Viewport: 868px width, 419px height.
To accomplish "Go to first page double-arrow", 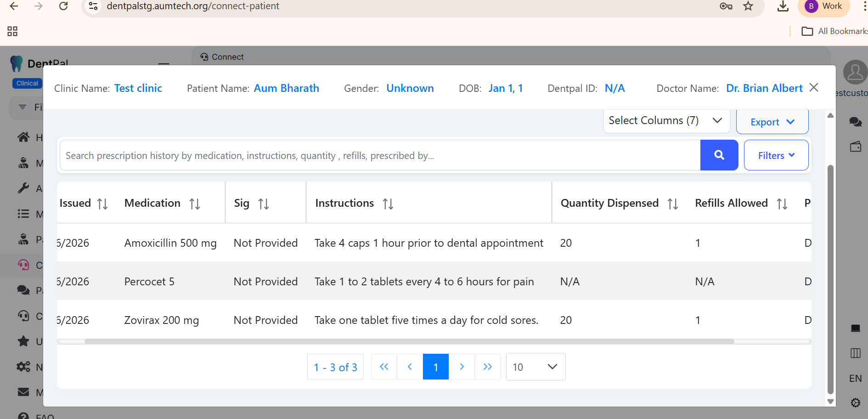I will [x=384, y=367].
